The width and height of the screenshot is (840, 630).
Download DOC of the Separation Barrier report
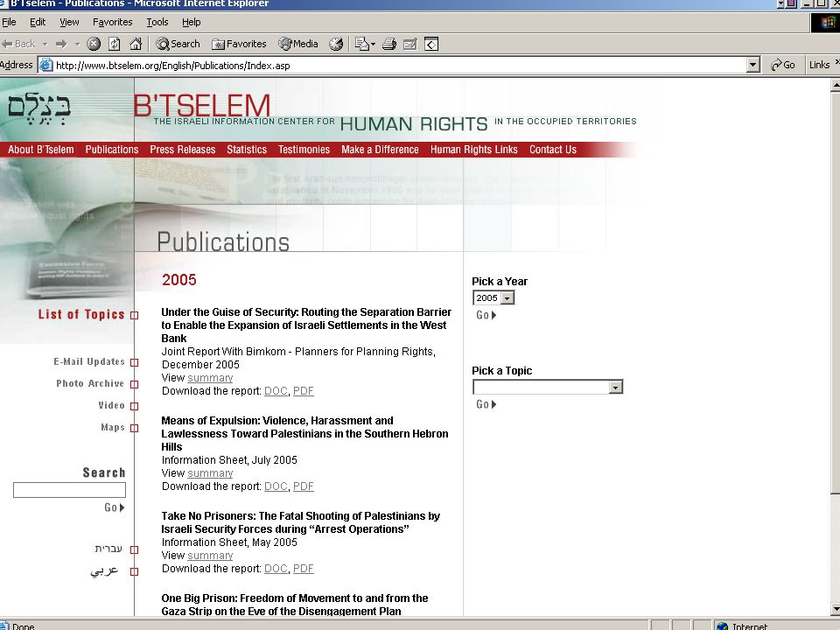276,391
